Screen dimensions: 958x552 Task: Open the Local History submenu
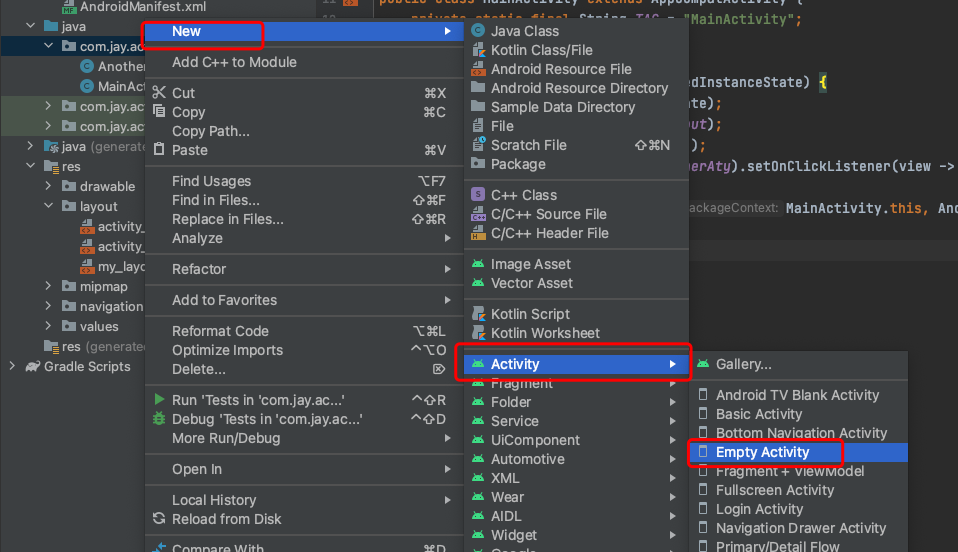[304, 499]
